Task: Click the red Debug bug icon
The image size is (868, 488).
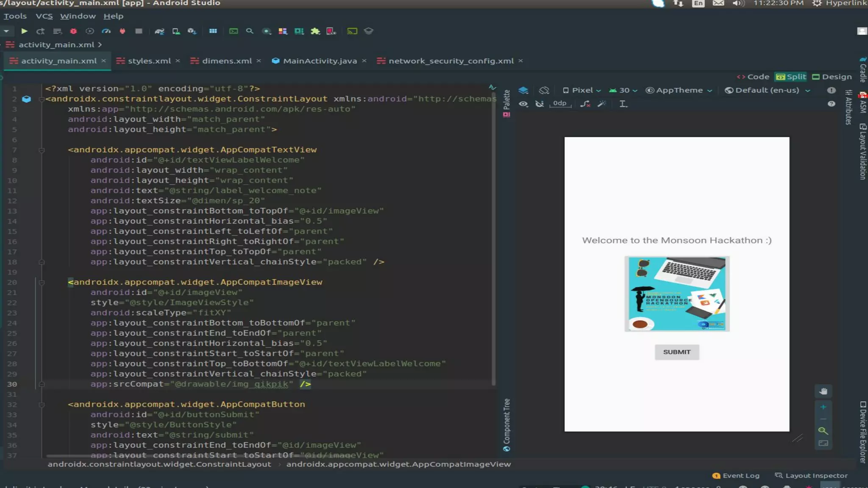Action: [x=73, y=31]
